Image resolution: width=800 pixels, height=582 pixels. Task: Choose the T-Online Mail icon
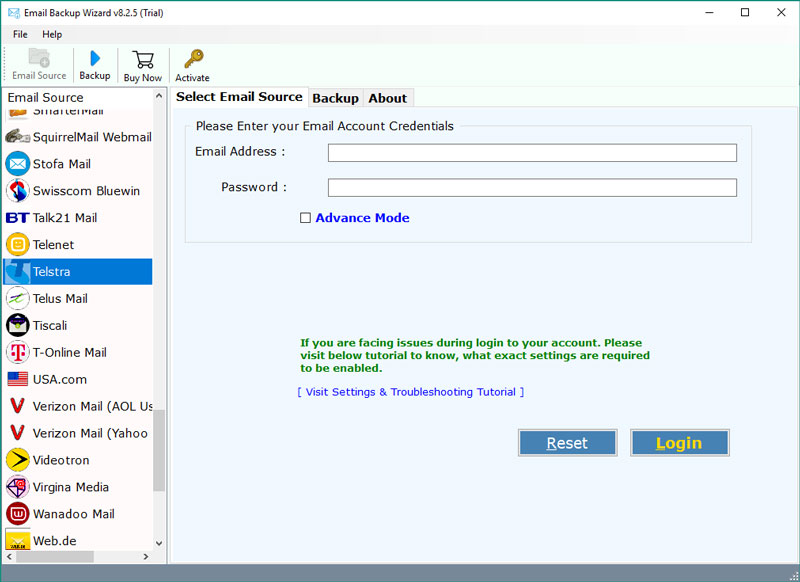tap(17, 353)
